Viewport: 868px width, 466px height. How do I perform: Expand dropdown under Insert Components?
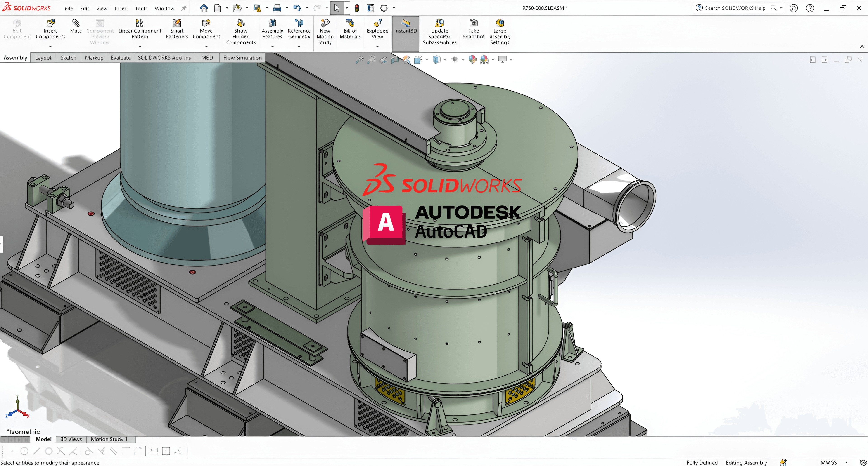pyautogui.click(x=50, y=47)
